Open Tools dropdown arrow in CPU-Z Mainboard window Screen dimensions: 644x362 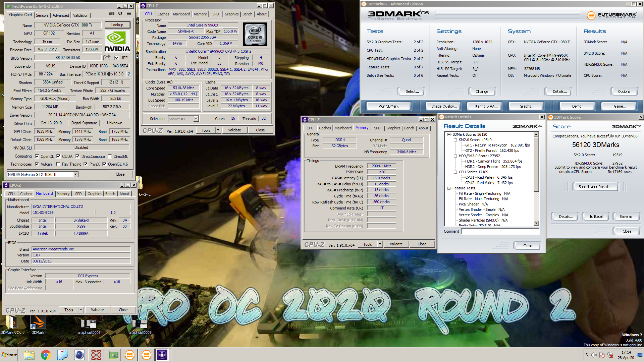tap(81, 310)
